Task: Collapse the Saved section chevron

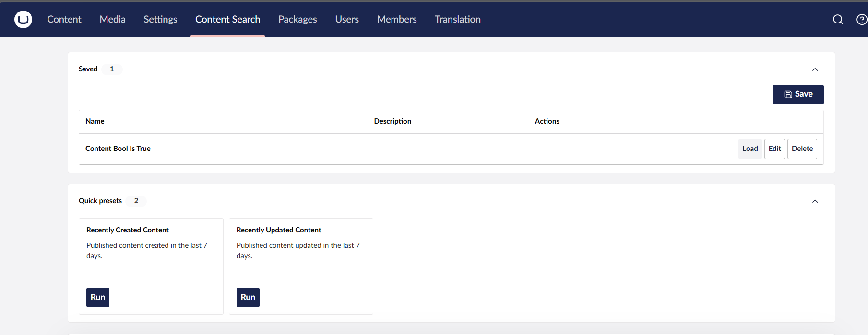Action: 815,69
